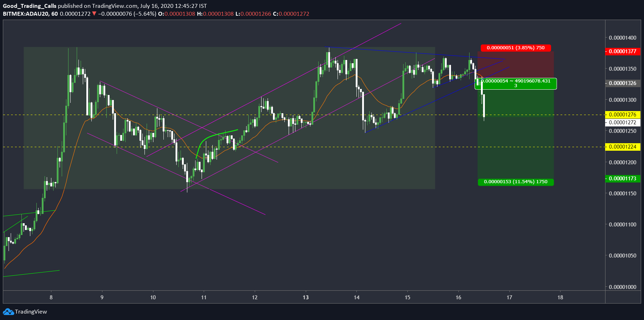Click the 0.00001100 price scale label

pyautogui.click(x=623, y=225)
